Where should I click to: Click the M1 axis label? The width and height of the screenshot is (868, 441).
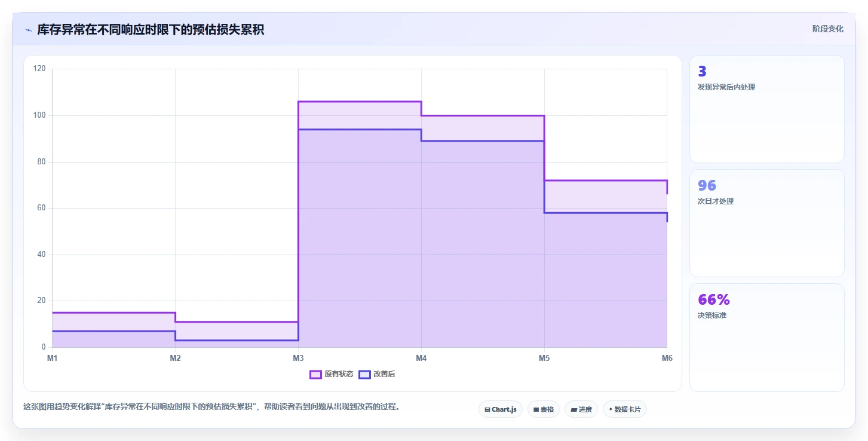coord(52,359)
